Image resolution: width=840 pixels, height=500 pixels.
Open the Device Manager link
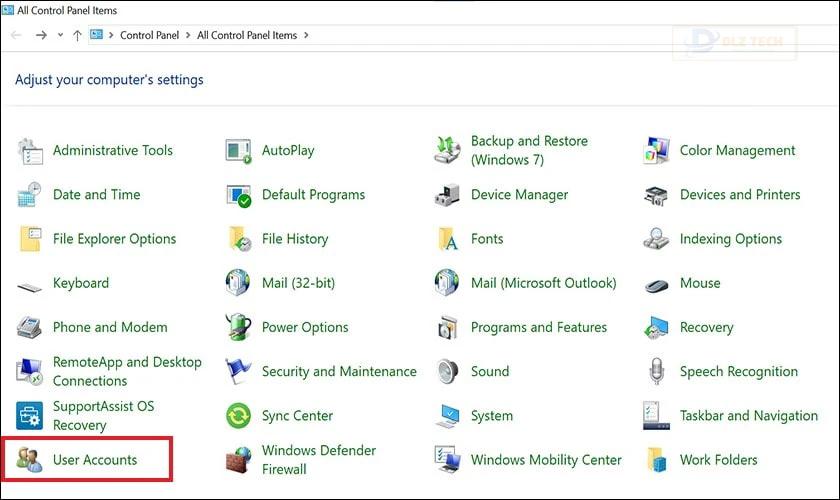click(520, 195)
